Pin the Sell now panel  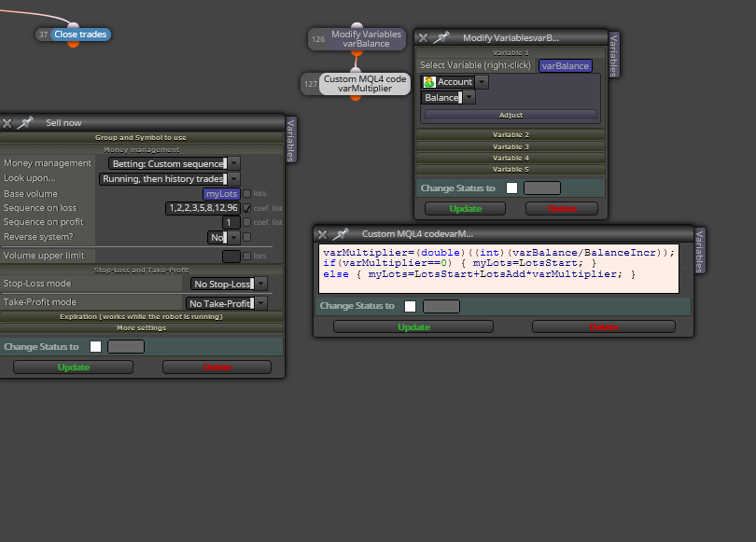25,123
